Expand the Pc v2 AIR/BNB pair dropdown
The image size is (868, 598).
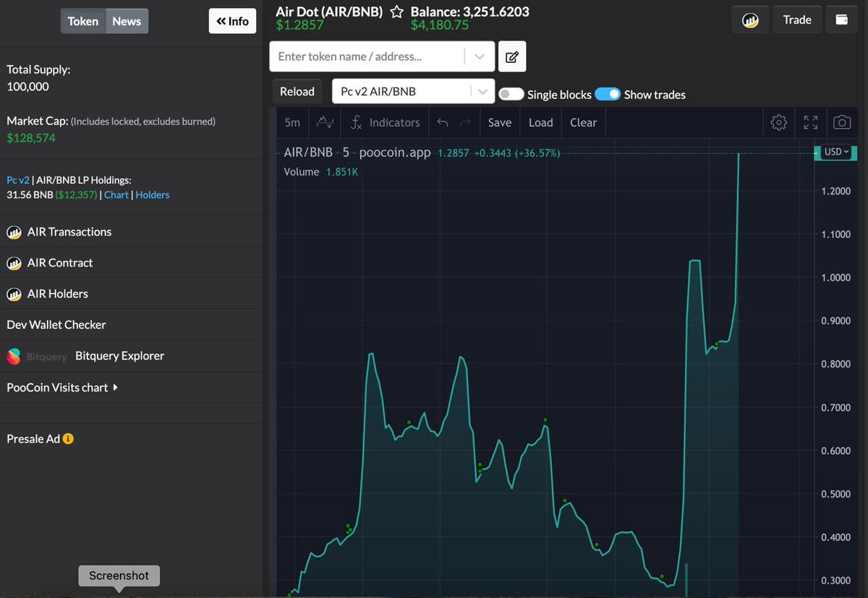[482, 91]
